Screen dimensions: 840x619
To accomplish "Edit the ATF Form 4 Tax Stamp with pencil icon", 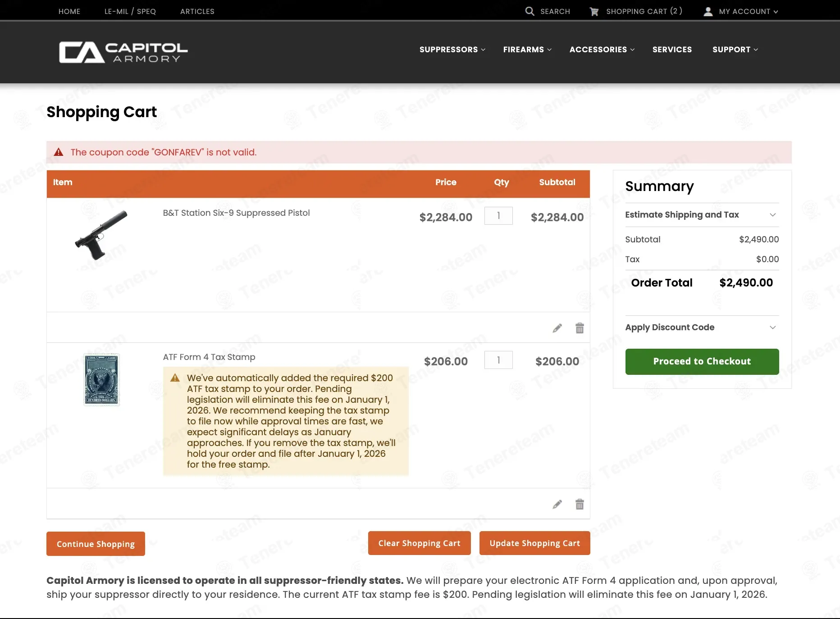I will [557, 505].
